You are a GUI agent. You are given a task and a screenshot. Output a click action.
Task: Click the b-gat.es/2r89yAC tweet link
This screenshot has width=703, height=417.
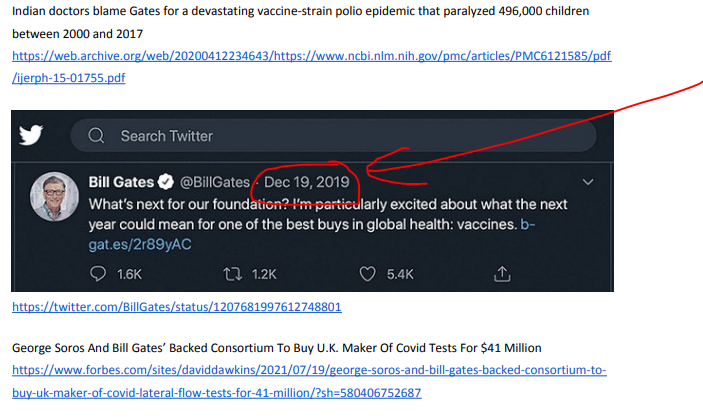point(311,234)
